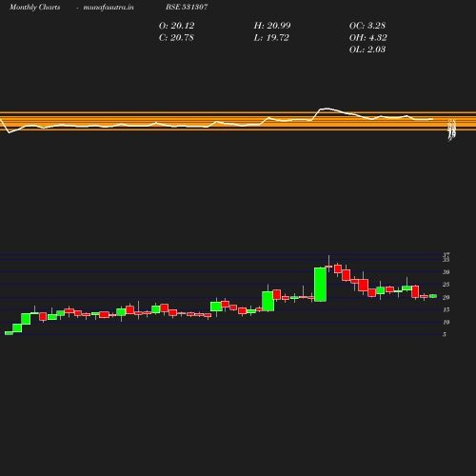476x476 pixels.
Task: Click the low value 'L: 19.72'
Action: (x=271, y=38)
